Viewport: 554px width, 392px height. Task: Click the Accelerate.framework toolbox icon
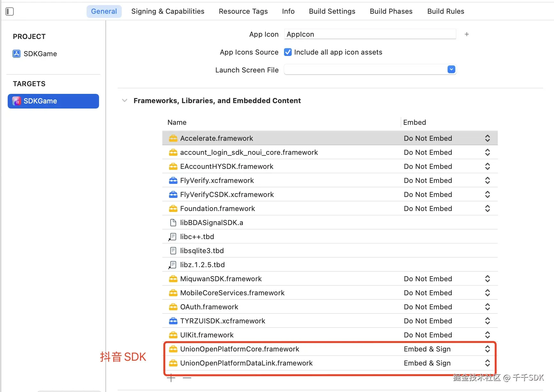(173, 138)
